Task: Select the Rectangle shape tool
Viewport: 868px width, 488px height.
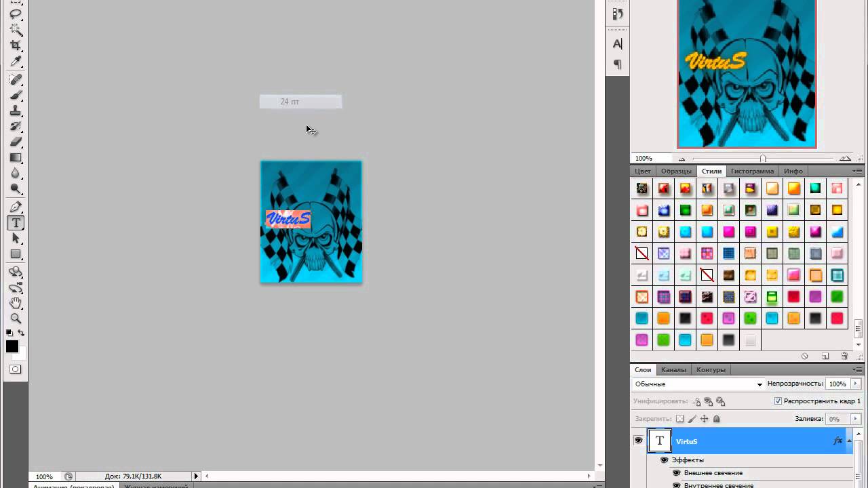Action: [x=16, y=253]
